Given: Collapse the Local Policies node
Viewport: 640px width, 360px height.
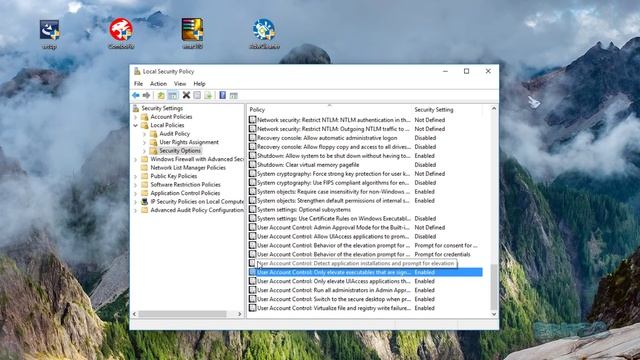Looking at the screenshot, I should coord(136,125).
